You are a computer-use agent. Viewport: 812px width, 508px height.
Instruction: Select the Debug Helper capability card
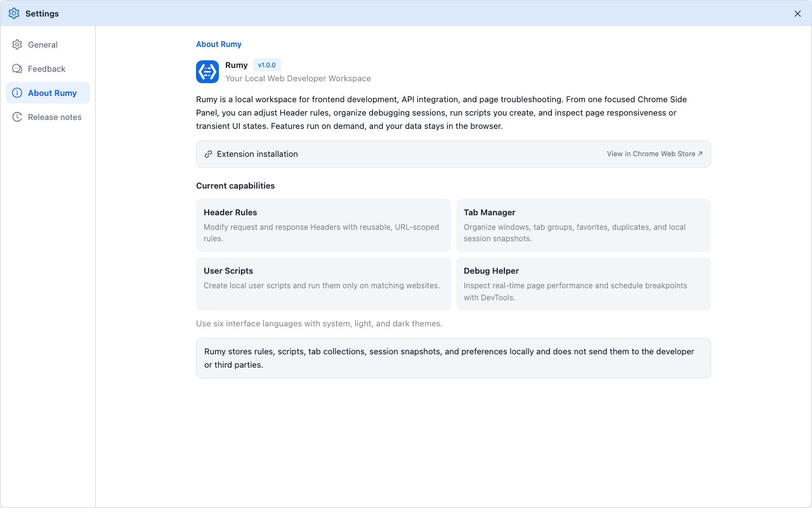[x=584, y=284]
